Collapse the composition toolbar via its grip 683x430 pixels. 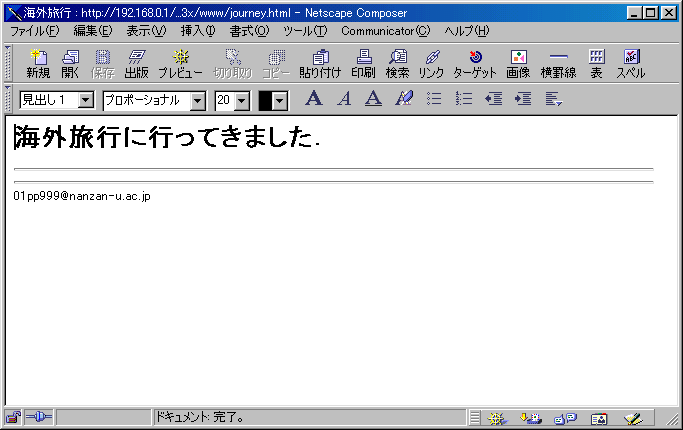click(8, 64)
